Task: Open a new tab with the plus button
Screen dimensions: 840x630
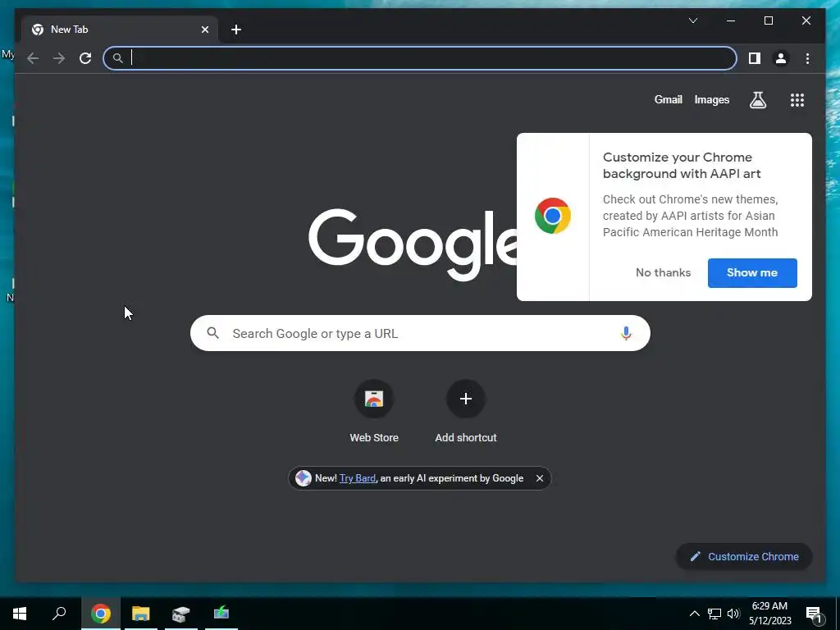Action: click(x=236, y=30)
